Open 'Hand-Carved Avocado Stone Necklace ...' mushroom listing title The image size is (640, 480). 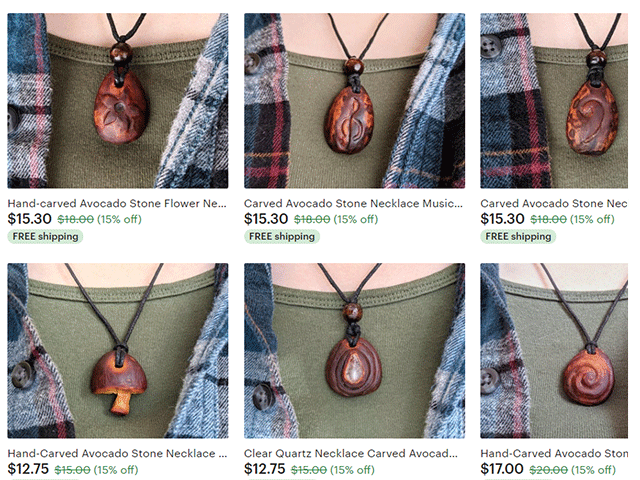[118, 453]
